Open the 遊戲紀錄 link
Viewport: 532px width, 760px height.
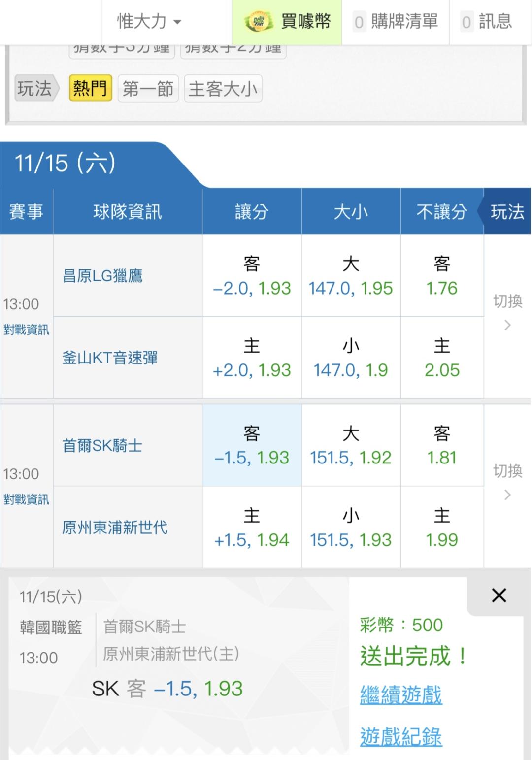[401, 736]
